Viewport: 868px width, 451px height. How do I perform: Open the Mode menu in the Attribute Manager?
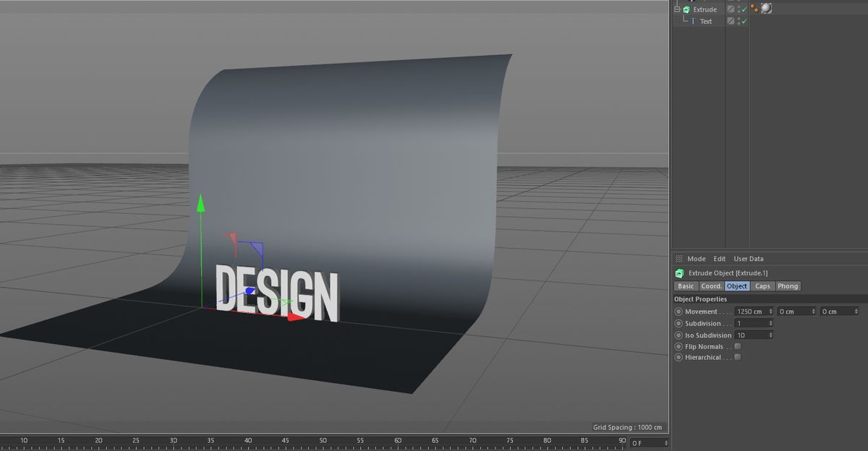(x=697, y=259)
